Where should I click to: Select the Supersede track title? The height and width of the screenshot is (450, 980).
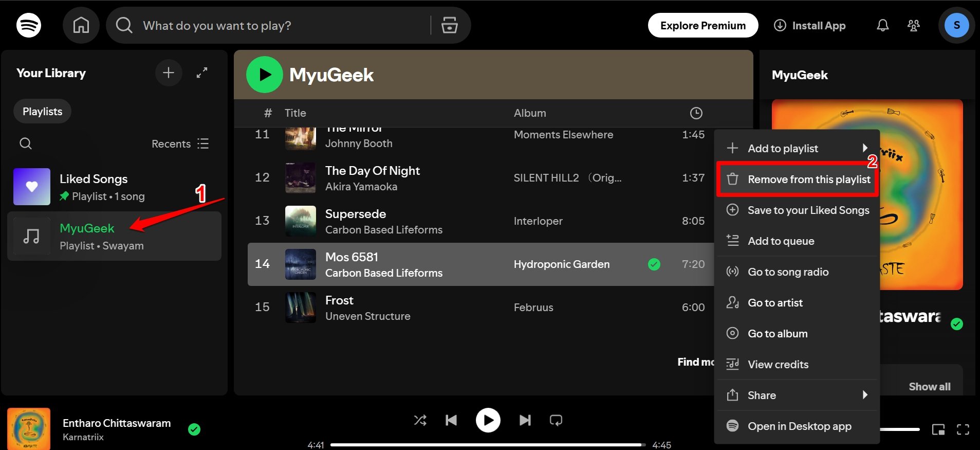click(355, 213)
